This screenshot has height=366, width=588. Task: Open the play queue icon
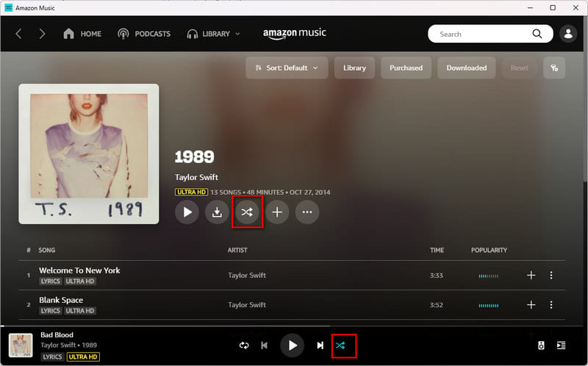click(x=561, y=345)
